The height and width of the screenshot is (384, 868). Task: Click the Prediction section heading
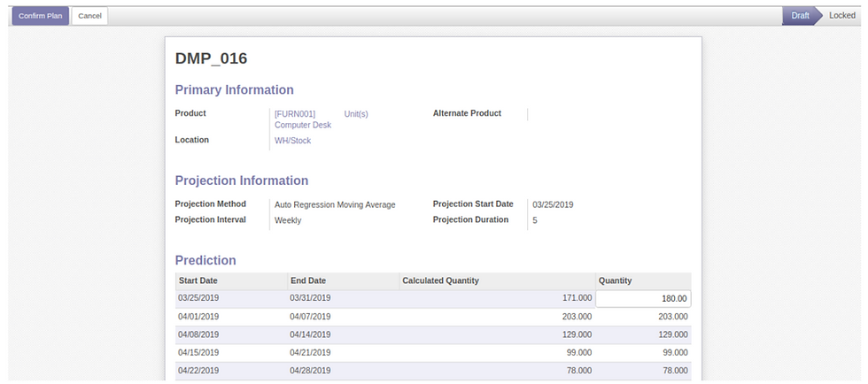click(205, 261)
